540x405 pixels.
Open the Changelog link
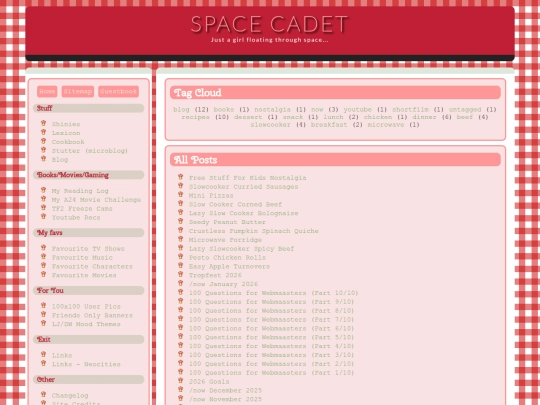tap(70, 396)
